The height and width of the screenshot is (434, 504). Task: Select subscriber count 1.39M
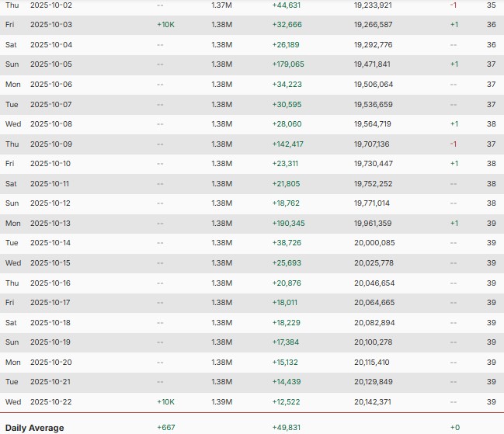pyautogui.click(x=222, y=402)
